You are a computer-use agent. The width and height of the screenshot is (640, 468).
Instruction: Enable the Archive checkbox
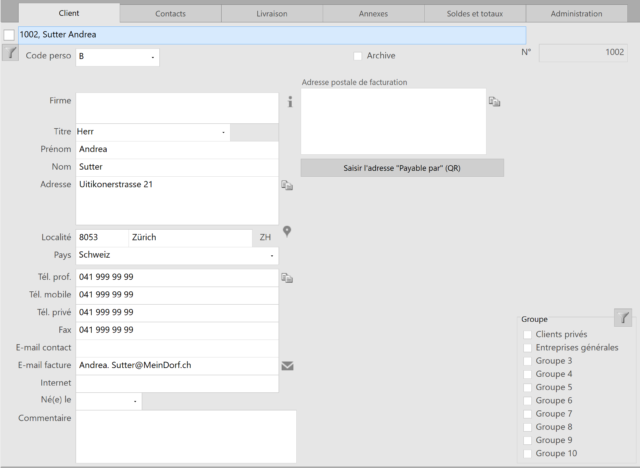358,56
